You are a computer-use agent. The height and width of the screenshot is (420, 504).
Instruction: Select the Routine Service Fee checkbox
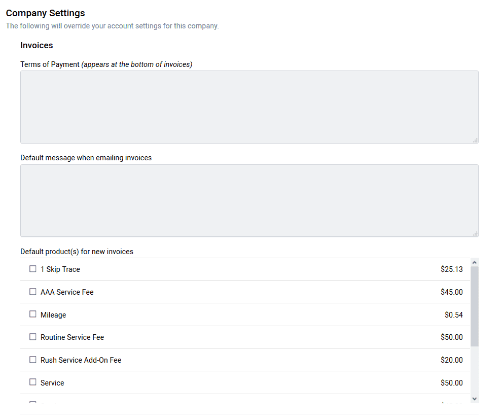click(33, 337)
